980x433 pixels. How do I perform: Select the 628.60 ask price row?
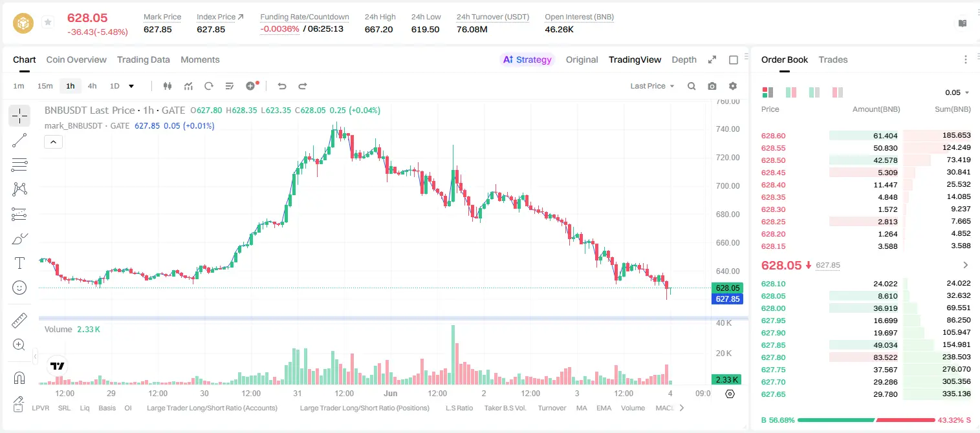pyautogui.click(x=866, y=136)
